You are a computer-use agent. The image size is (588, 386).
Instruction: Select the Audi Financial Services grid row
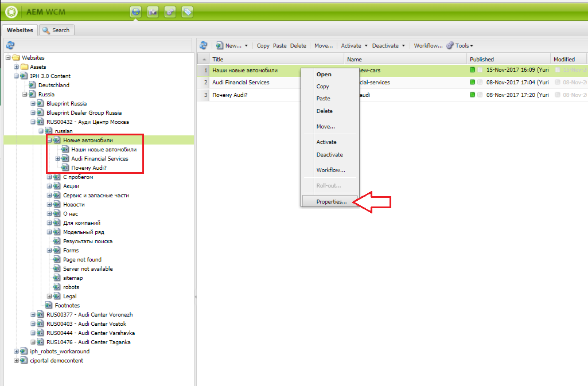click(x=392, y=83)
